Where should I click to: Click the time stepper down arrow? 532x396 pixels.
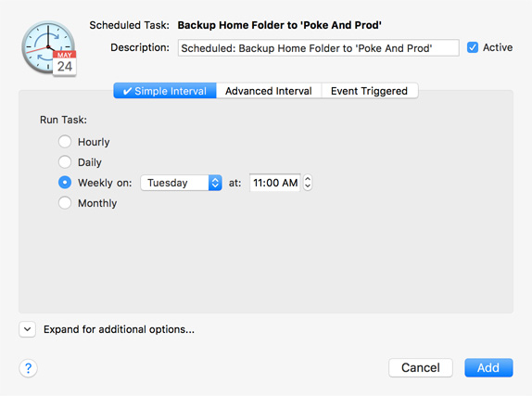(x=308, y=186)
